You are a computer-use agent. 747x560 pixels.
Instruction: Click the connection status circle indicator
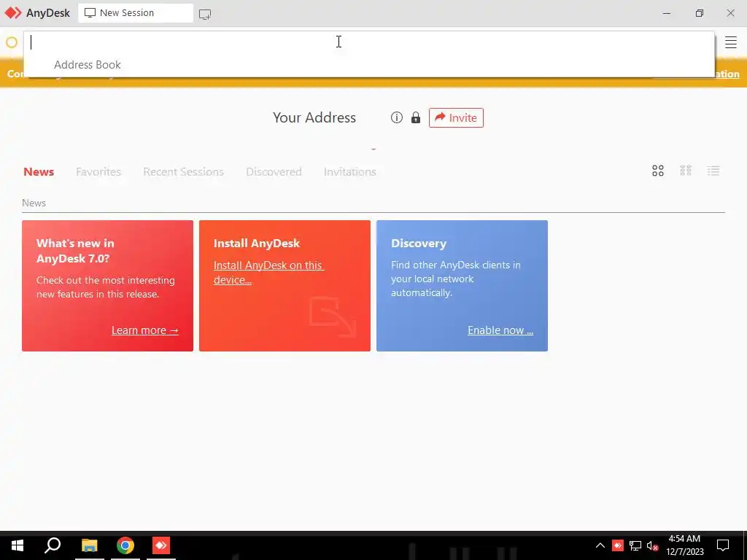pos(12,42)
